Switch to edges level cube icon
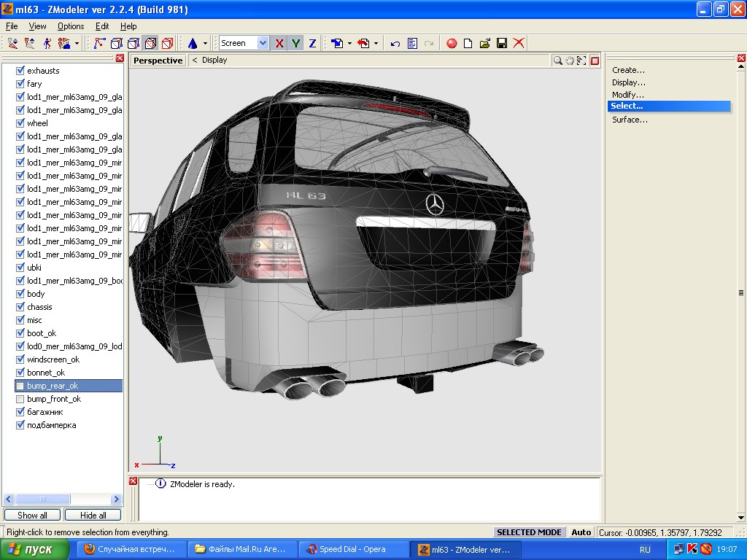Image resolution: width=747 pixels, height=560 pixels. (x=116, y=43)
